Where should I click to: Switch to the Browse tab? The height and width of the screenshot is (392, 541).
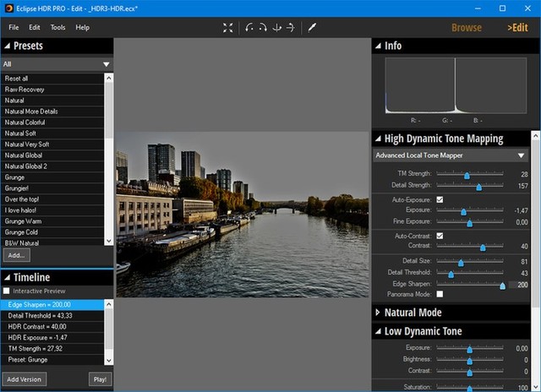466,28
